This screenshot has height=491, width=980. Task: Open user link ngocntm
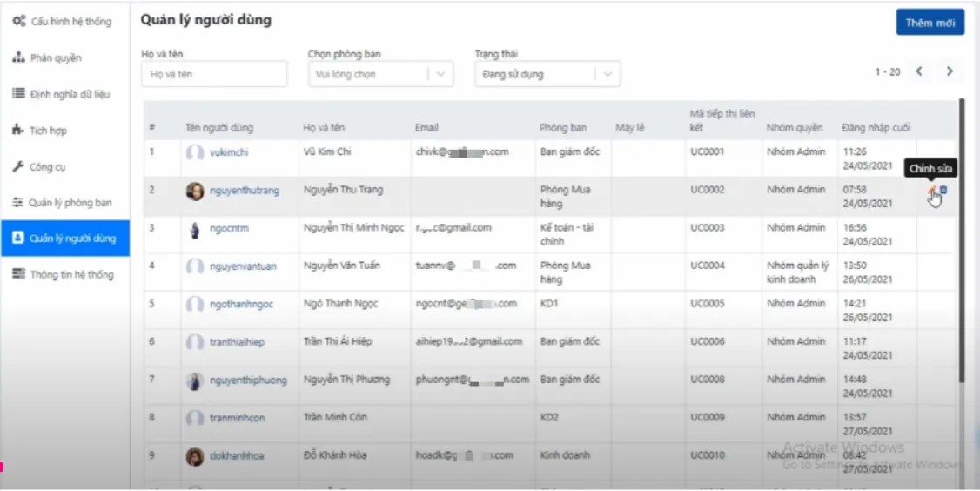229,228
